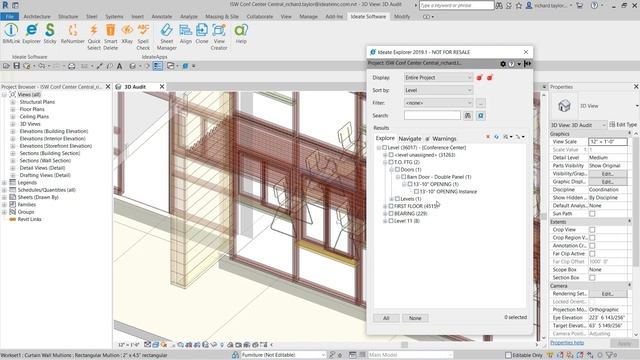640x360 pixels.
Task: Open Sheet Manager
Action: point(167,37)
